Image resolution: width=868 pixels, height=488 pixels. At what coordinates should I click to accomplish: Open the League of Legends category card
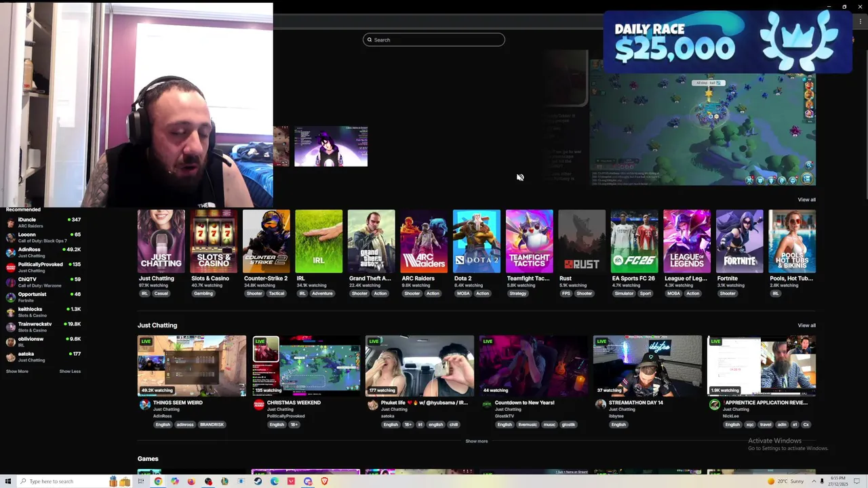tap(687, 241)
